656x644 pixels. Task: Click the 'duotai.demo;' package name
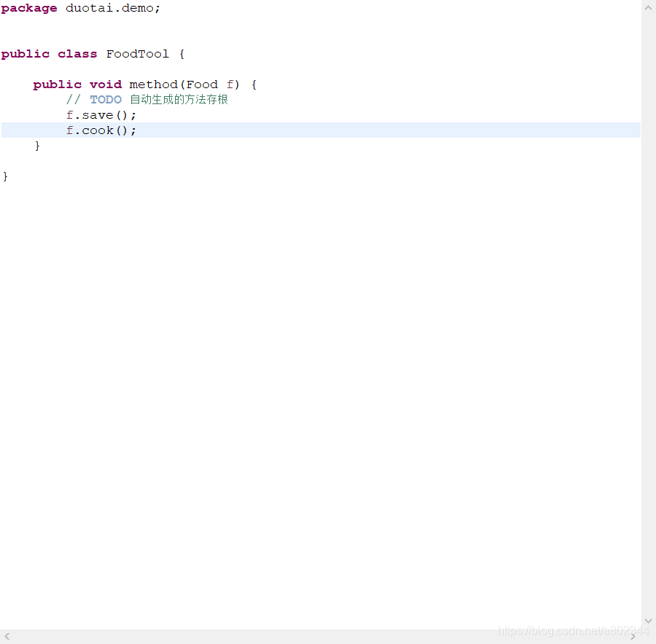tap(112, 8)
